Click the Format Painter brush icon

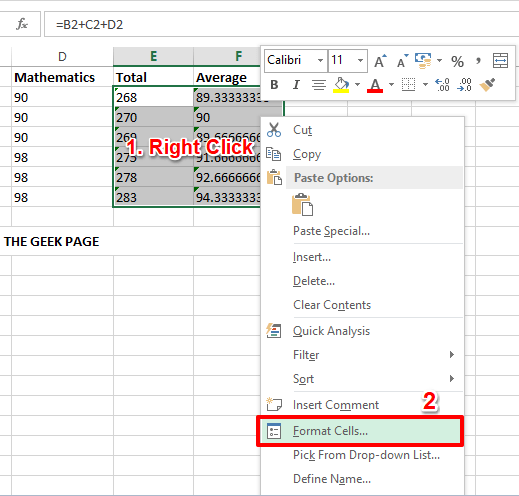tap(487, 85)
